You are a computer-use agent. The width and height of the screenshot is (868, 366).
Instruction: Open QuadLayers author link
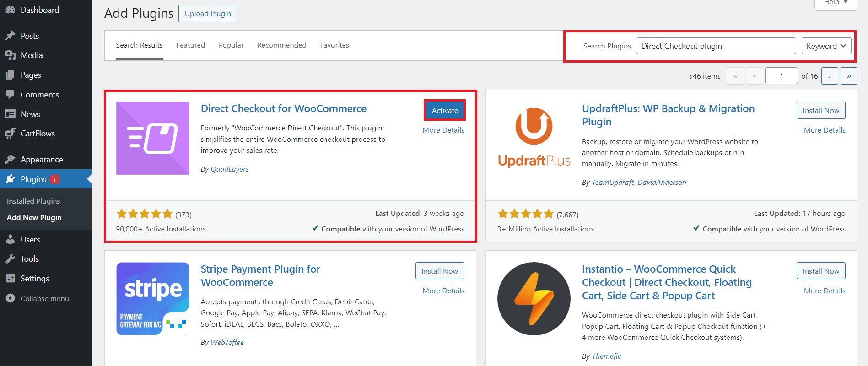[x=229, y=169]
